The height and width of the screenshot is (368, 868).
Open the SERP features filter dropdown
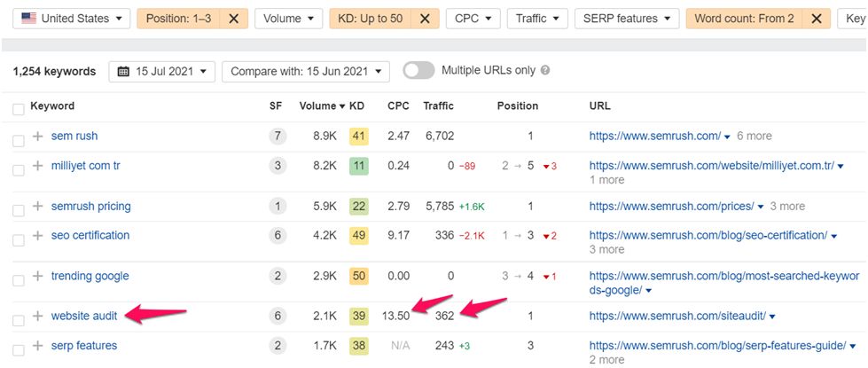click(x=627, y=19)
